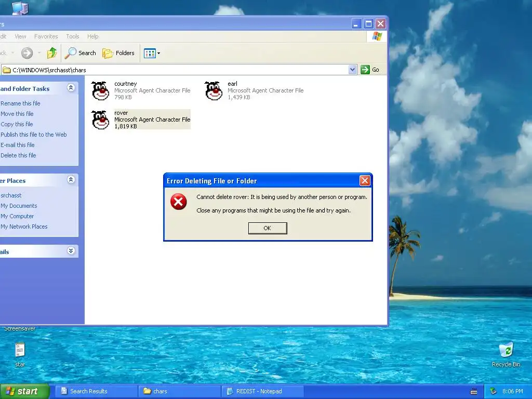This screenshot has width=532, height=399.
Task: Open My Computer from Other Places
Action: coord(17,217)
